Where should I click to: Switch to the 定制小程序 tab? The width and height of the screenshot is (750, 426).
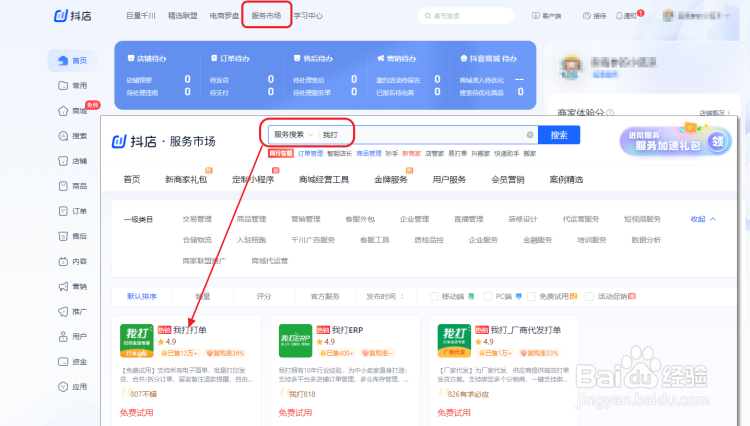click(253, 180)
